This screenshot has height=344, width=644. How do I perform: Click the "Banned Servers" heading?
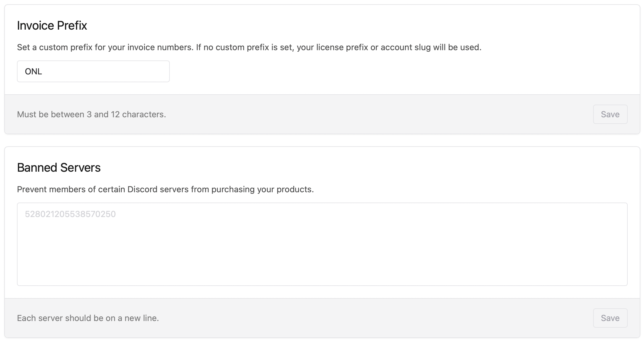[59, 168]
